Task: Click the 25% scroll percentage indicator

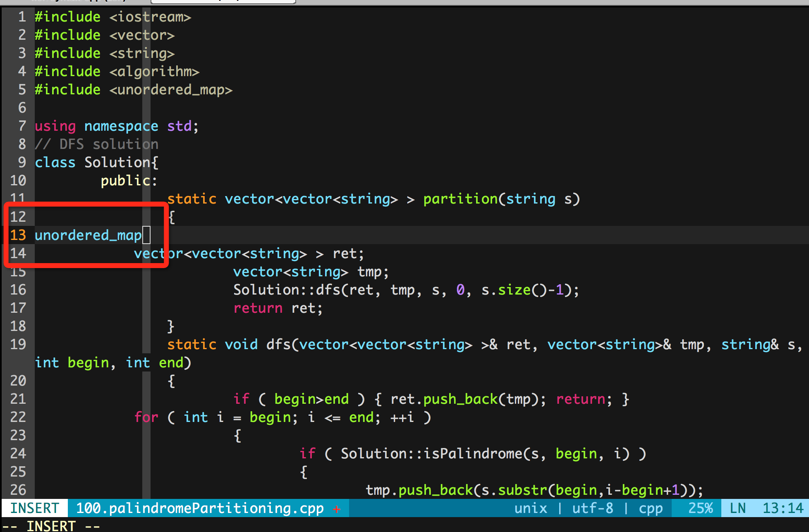Action: pos(700,508)
